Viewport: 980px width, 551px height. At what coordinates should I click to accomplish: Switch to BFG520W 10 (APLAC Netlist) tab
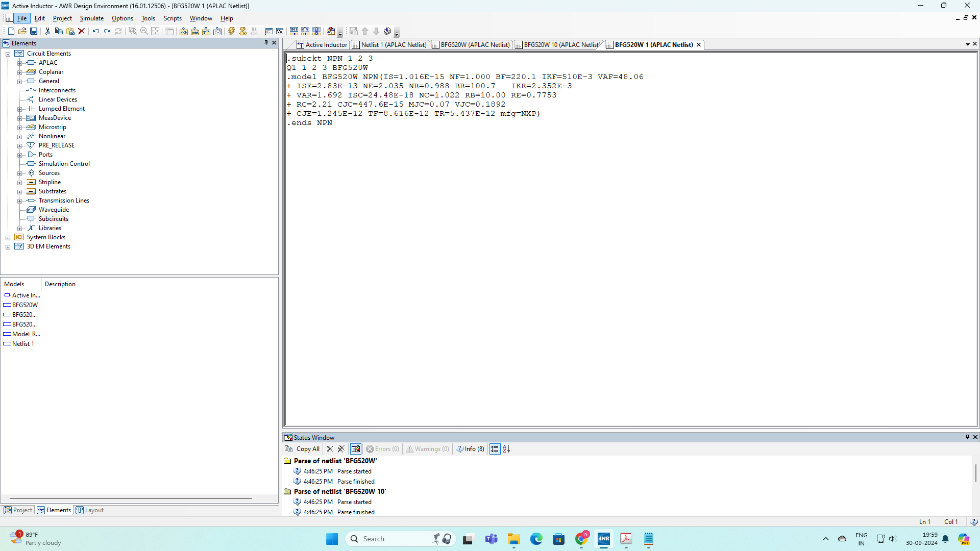pos(558,45)
